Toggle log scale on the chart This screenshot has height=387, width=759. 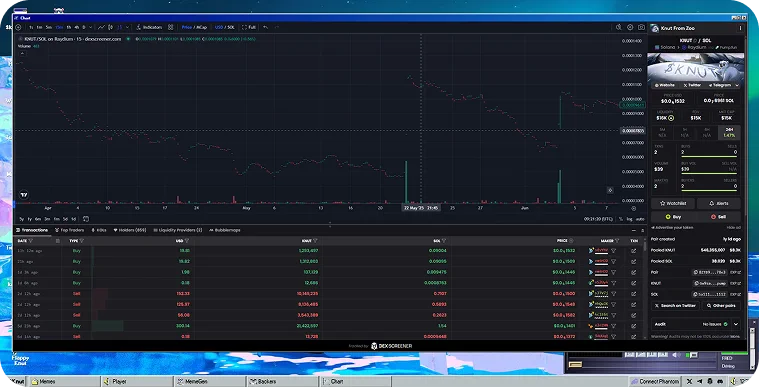(629, 219)
